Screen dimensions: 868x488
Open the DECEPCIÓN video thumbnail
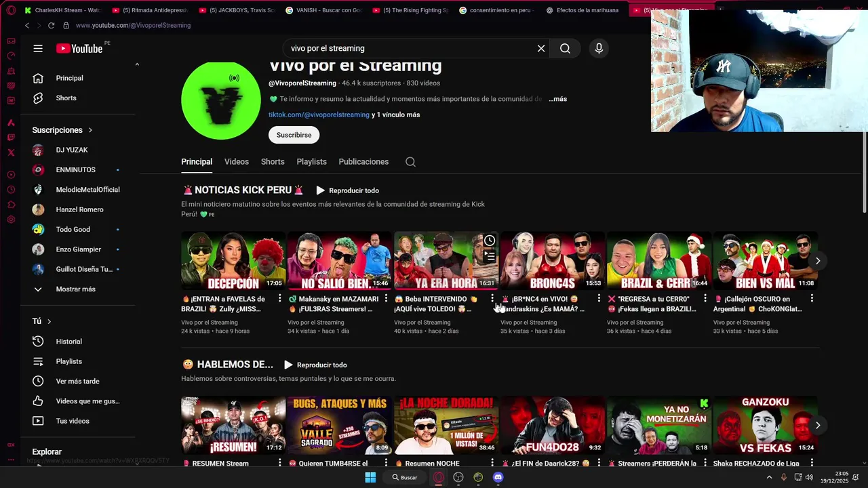(x=233, y=261)
